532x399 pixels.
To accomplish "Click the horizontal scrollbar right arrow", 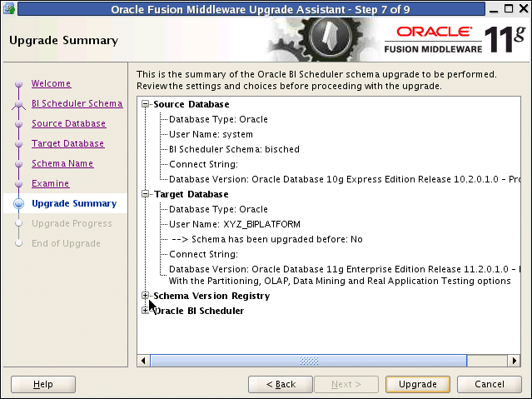I will (514, 361).
